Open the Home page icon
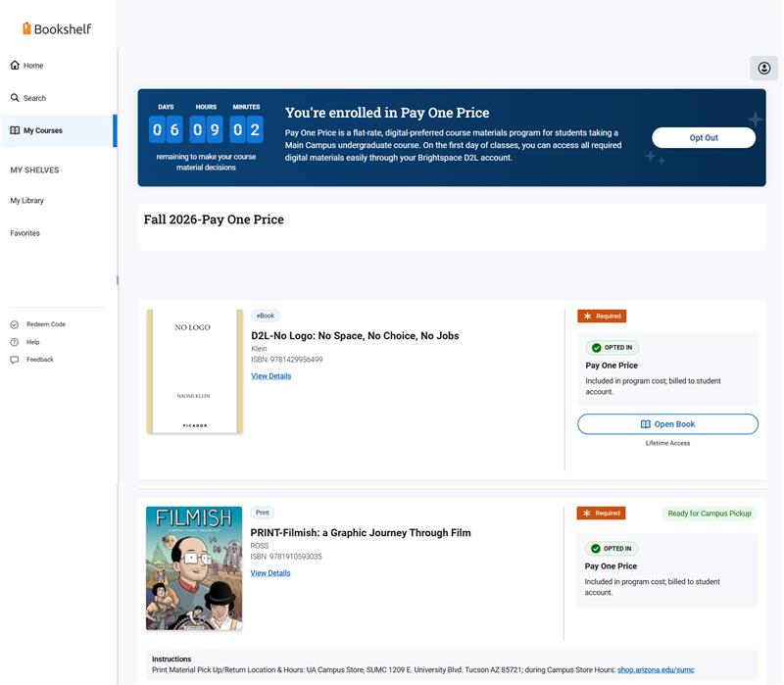Image resolution: width=784 pixels, height=685 pixels. [15, 65]
